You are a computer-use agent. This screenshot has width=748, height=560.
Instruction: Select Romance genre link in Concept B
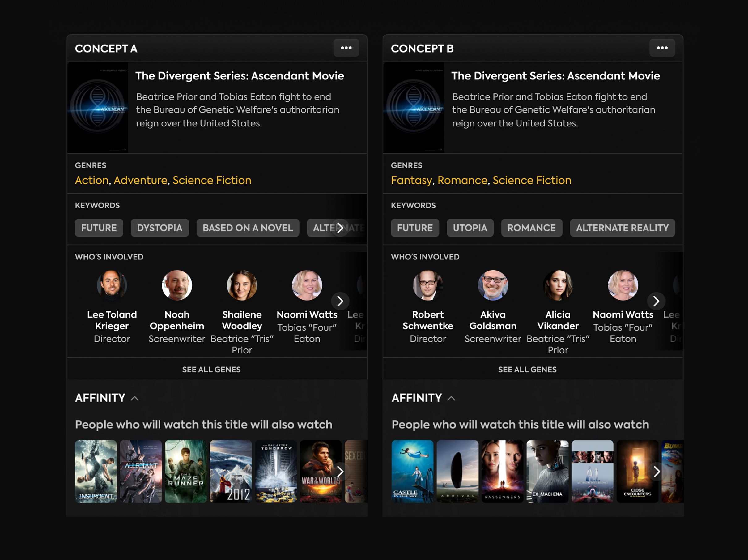pyautogui.click(x=463, y=180)
